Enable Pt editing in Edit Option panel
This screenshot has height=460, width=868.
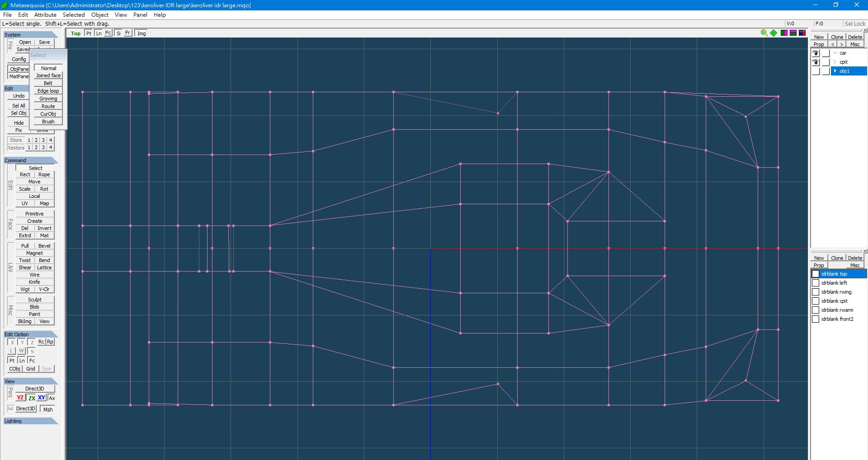(x=12, y=361)
